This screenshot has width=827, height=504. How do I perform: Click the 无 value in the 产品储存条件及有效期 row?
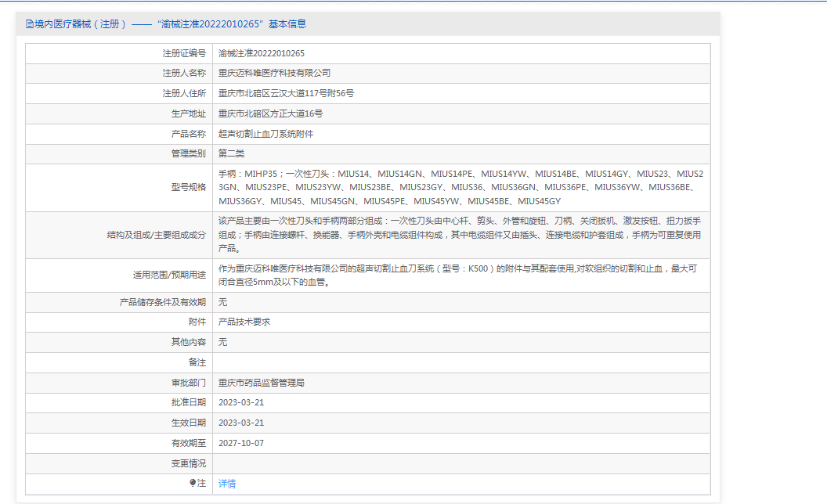pos(223,302)
